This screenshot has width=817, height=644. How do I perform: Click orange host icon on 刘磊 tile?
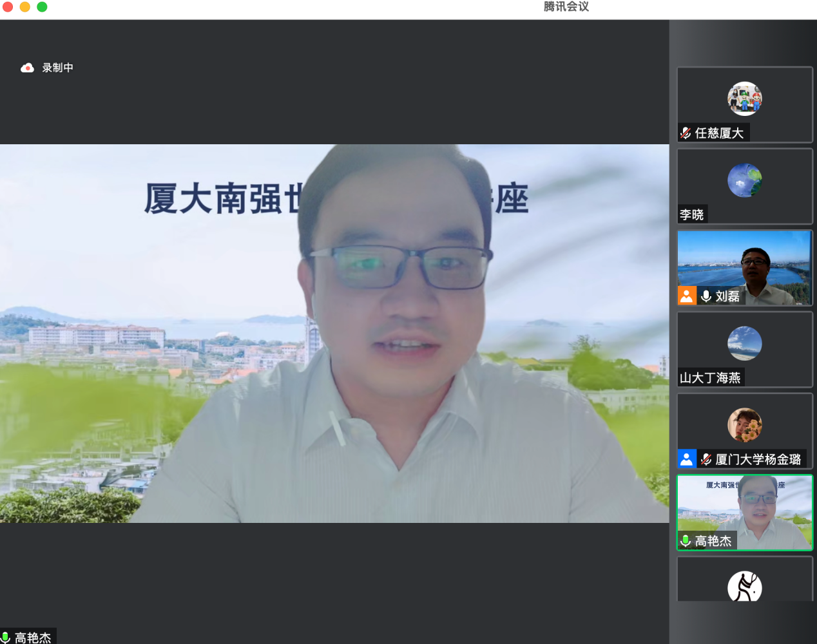click(687, 296)
